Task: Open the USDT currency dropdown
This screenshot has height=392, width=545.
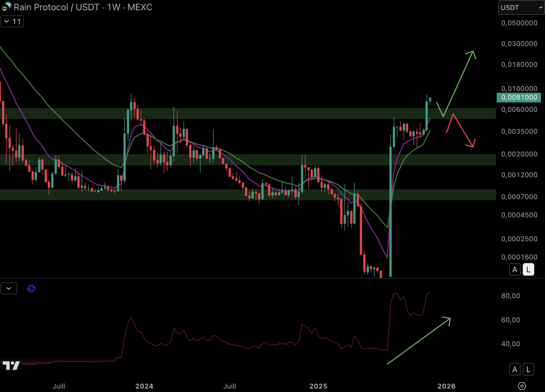Action: (521, 8)
